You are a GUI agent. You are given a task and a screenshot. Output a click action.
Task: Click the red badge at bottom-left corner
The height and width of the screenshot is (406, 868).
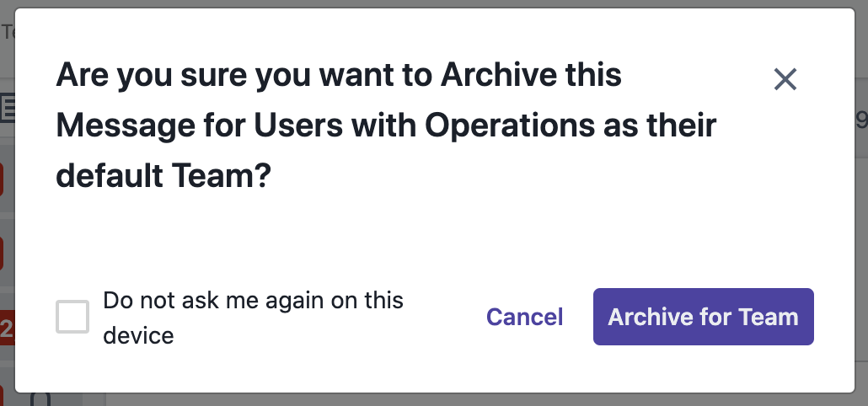(x=2, y=396)
